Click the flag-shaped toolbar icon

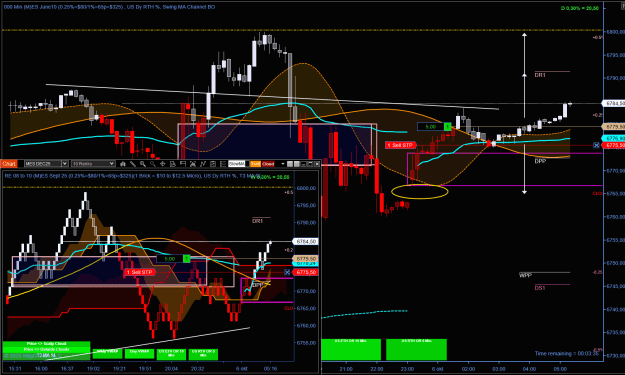(x=183, y=164)
